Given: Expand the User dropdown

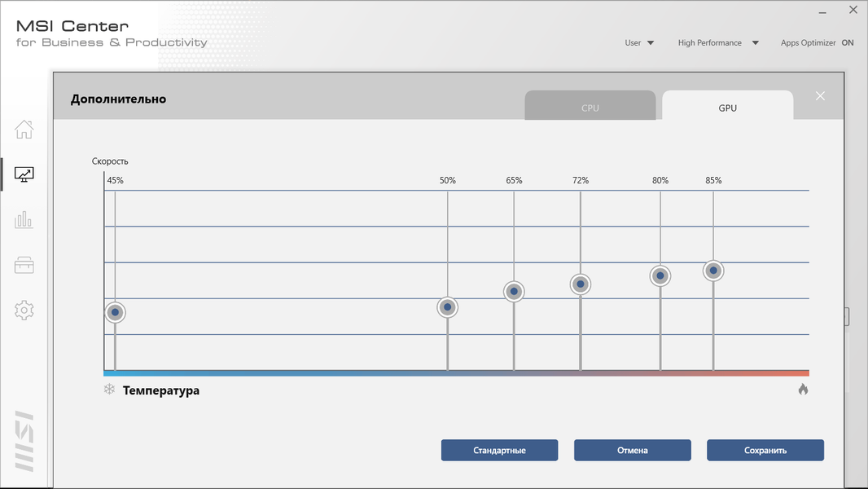Looking at the screenshot, I should [639, 42].
